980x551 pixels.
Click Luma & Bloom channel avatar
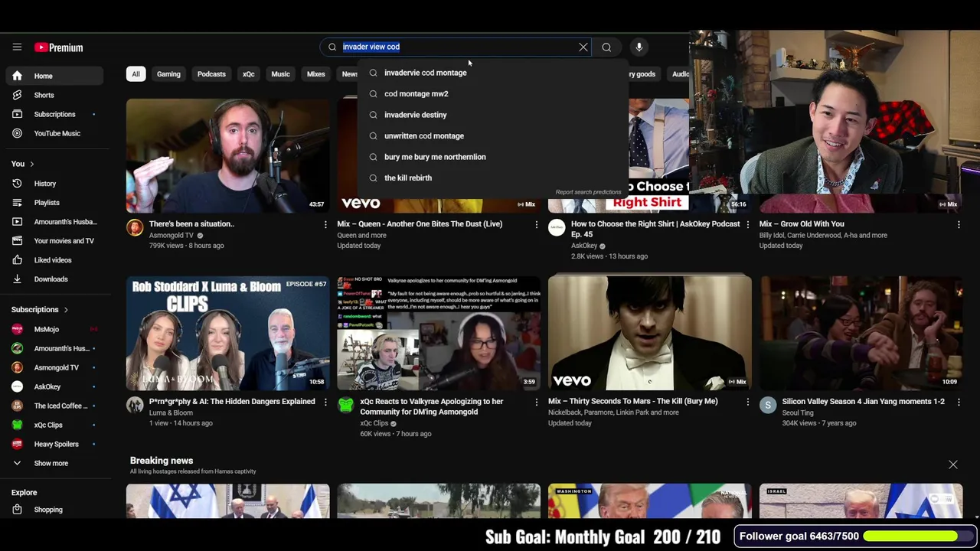pos(135,405)
